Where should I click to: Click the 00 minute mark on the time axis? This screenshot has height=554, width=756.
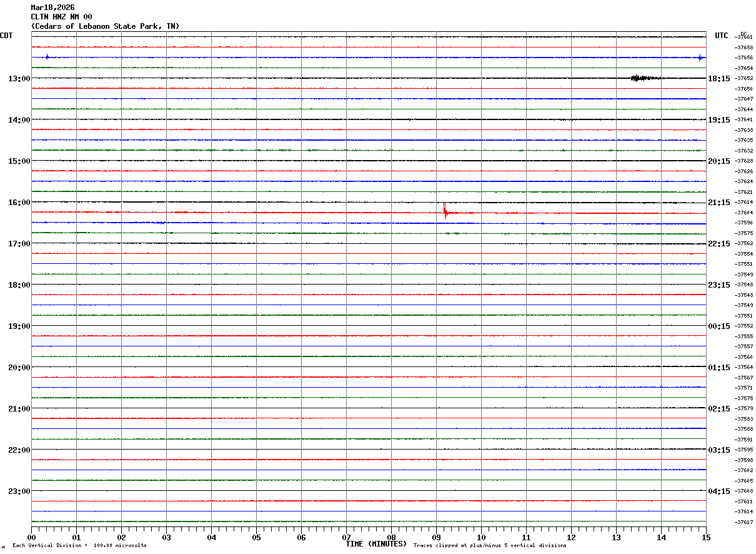(31, 537)
